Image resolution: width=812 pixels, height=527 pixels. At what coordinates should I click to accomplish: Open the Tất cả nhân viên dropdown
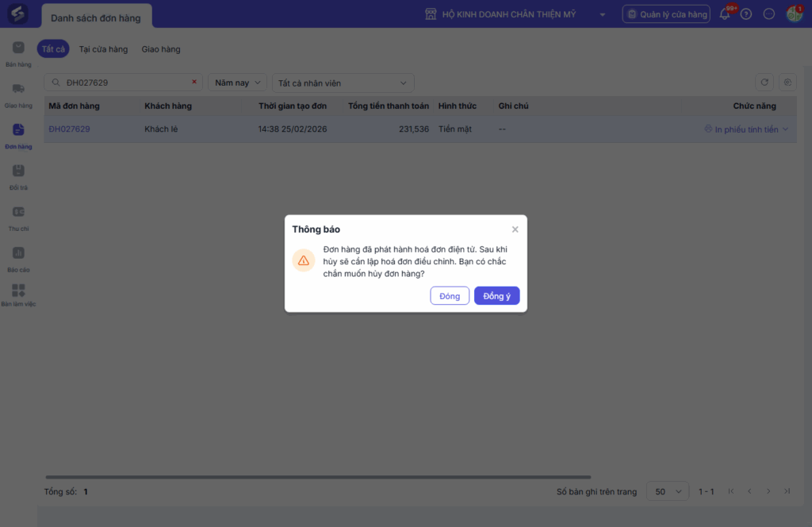tap(343, 83)
